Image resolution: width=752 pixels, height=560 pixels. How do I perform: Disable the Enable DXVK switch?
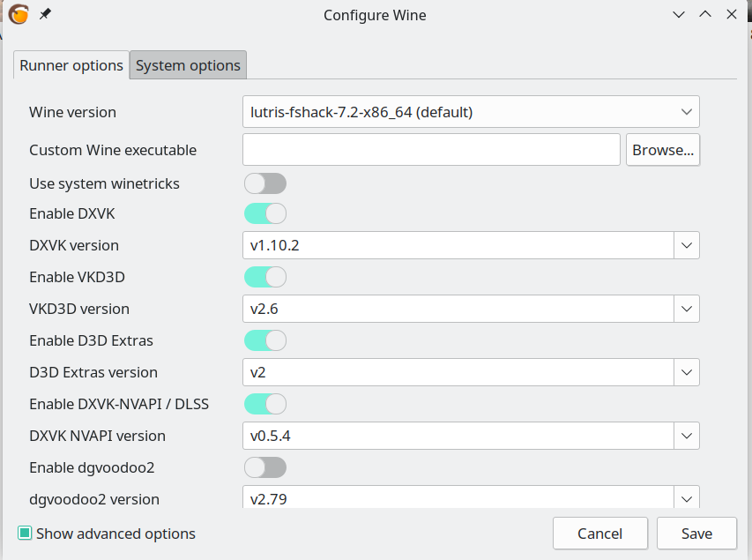pos(264,213)
